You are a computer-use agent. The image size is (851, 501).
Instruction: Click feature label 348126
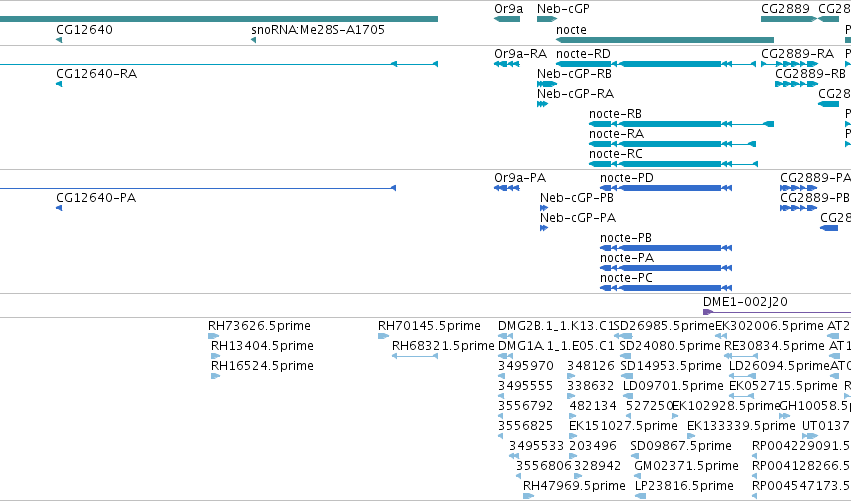tap(591, 366)
